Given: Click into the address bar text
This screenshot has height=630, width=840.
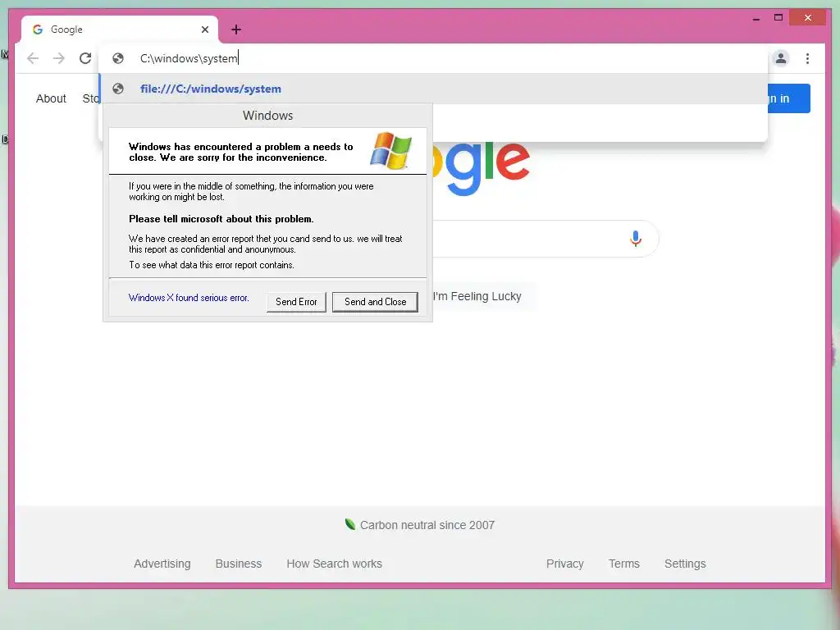Looking at the screenshot, I should [x=189, y=58].
